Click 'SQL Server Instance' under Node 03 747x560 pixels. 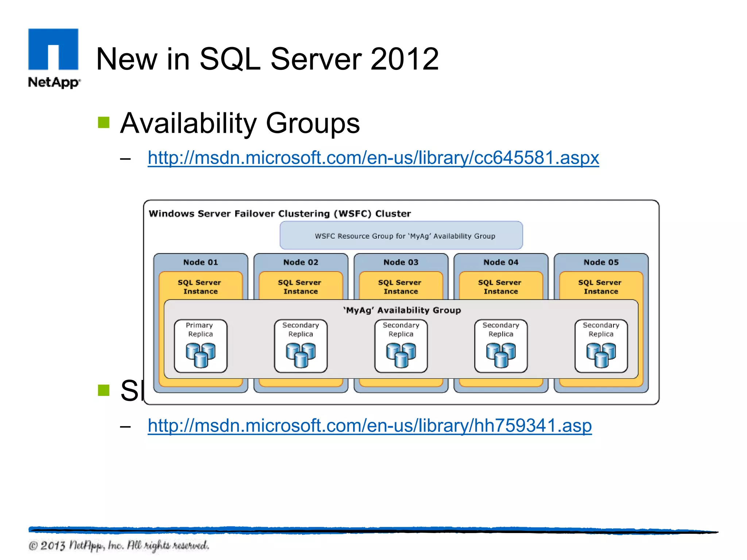[x=400, y=287]
